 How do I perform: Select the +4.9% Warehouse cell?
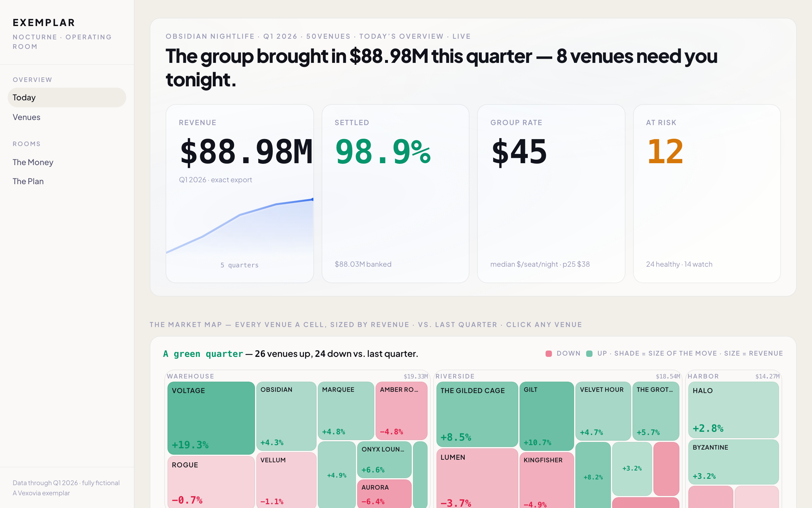(337, 475)
